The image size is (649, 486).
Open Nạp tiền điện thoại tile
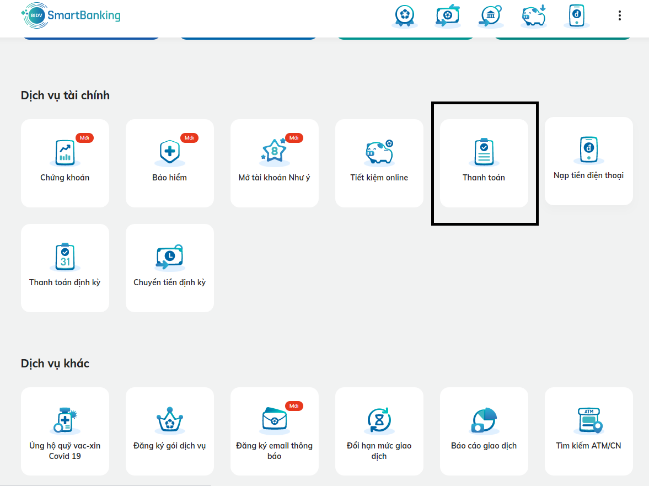click(x=589, y=161)
